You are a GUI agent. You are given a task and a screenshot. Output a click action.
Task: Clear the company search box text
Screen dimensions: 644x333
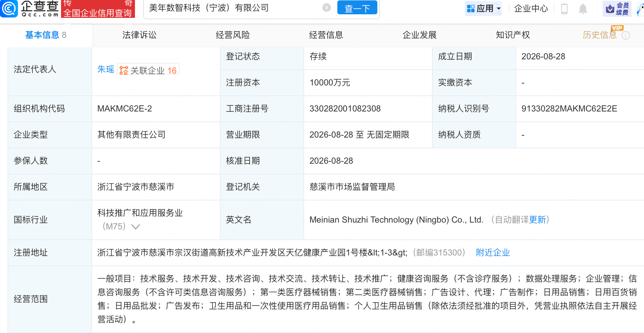coord(326,8)
